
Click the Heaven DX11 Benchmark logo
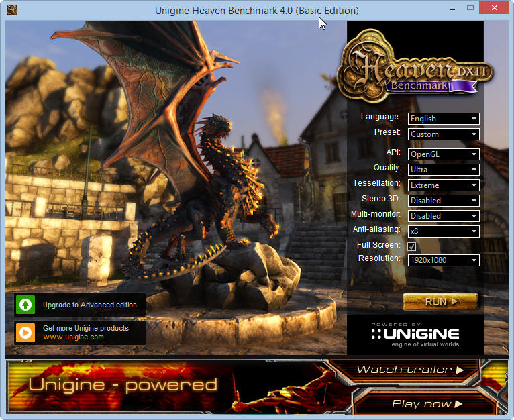(415, 66)
